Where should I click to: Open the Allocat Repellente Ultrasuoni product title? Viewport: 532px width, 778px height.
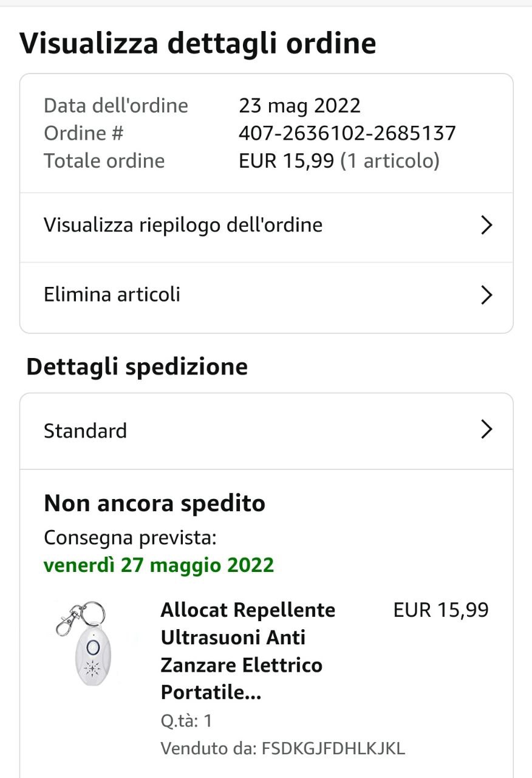point(248,651)
